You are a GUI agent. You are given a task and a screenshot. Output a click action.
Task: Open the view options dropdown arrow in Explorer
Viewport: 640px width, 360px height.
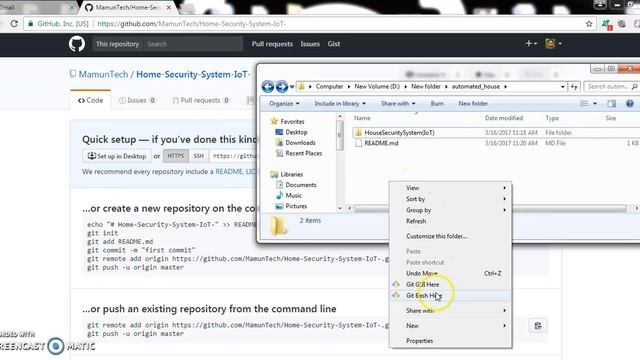[x=595, y=104]
